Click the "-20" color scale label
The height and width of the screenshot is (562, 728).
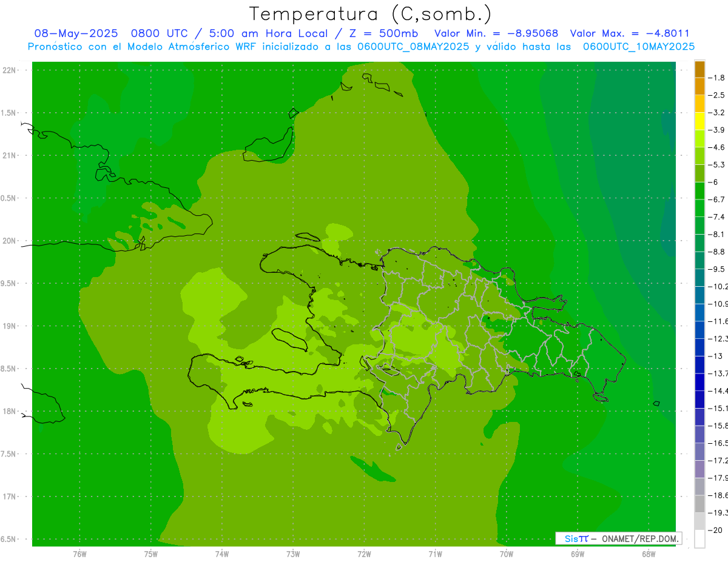(715, 530)
